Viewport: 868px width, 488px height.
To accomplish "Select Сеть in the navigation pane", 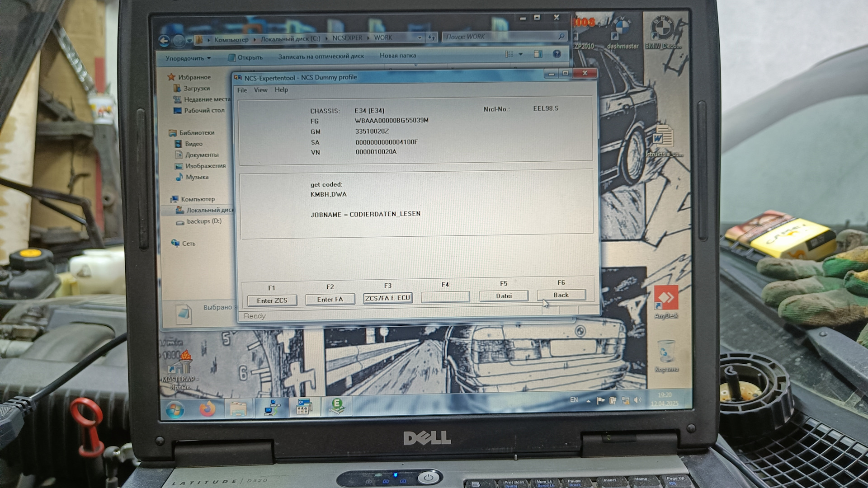I will click(184, 244).
